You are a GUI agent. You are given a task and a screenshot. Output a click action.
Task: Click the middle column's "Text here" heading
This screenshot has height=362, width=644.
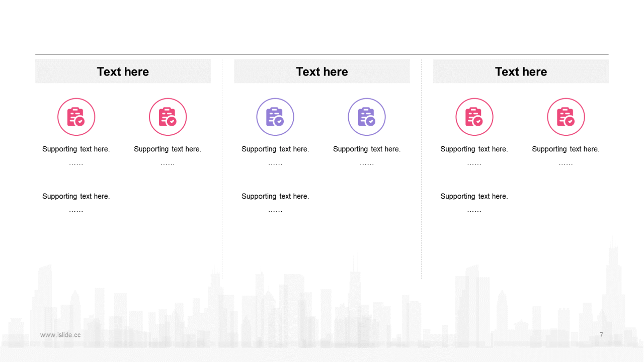[322, 72]
